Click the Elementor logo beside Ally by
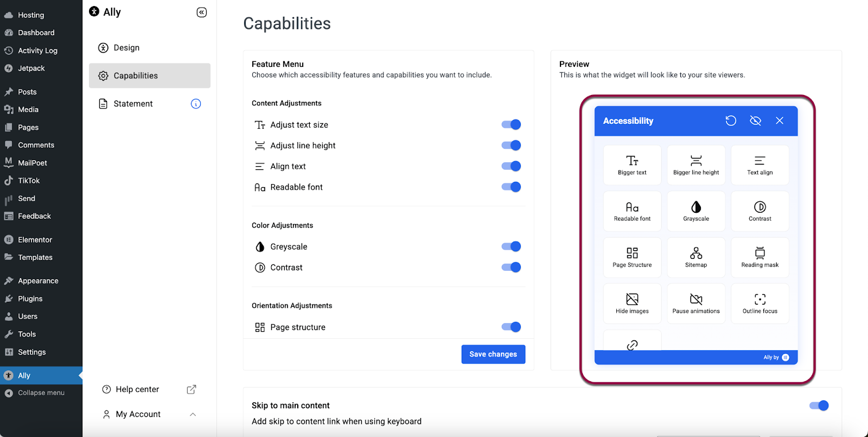The image size is (868, 437). click(786, 357)
